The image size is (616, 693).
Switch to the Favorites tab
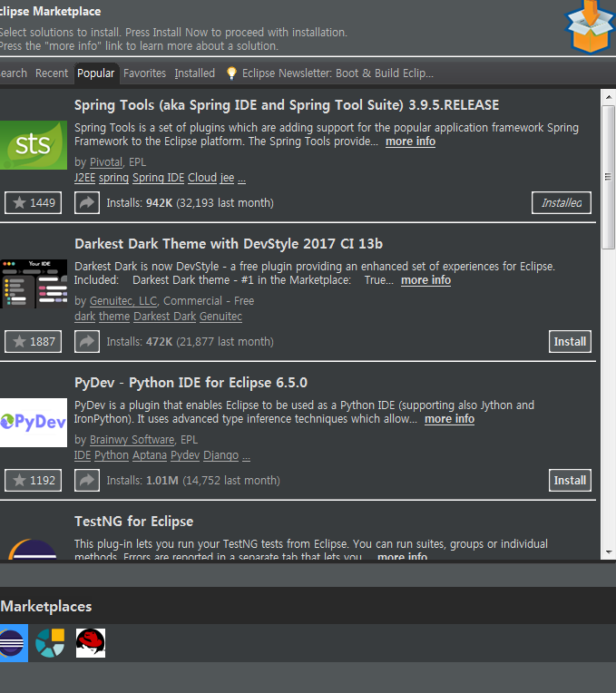coord(145,73)
